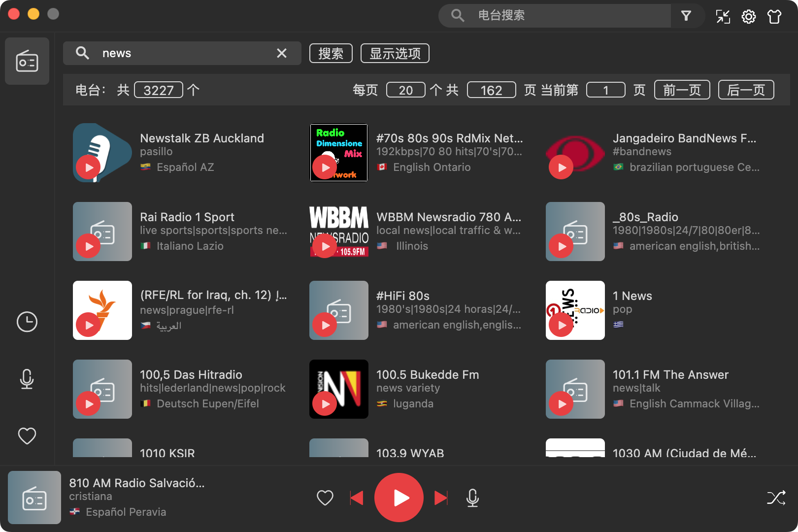The image size is (798, 532).
Task: Play 1 News station
Action: click(561, 325)
